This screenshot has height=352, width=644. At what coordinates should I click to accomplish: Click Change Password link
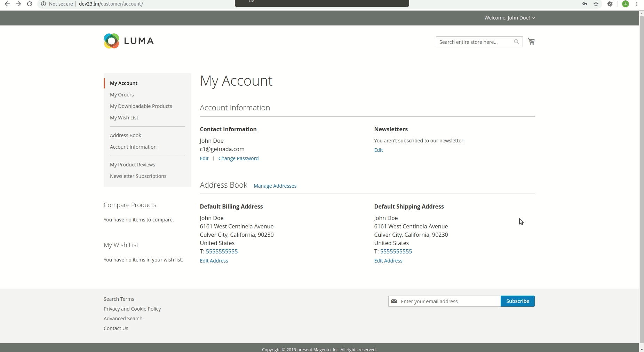[238, 158]
